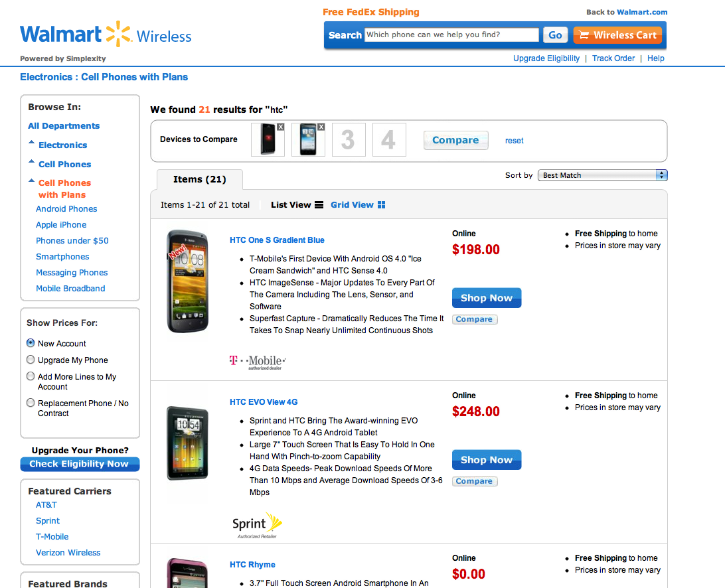Click the T-Mobile authorized dealer logo
This screenshot has height=588, width=725.
point(258,362)
